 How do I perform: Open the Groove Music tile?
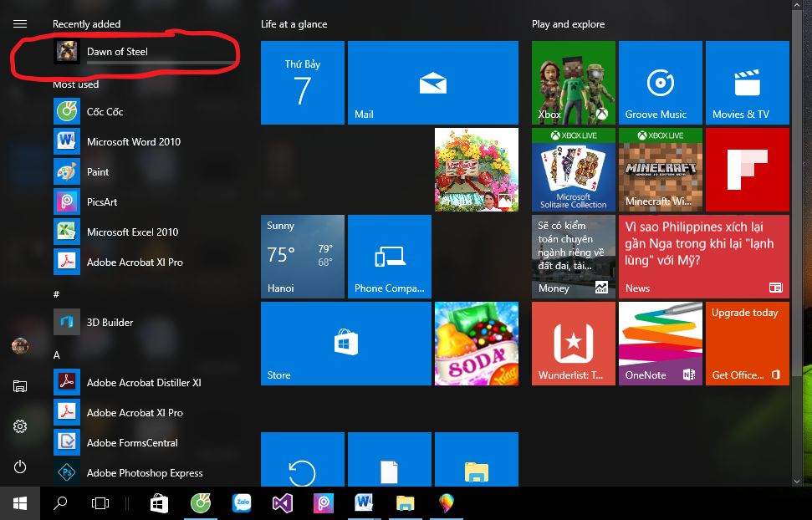click(x=661, y=83)
